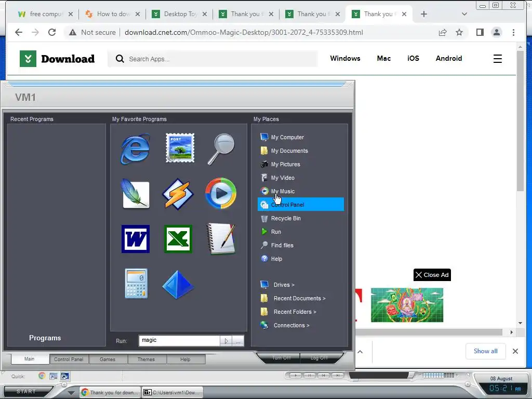Click the media player play button on taskbar
The image size is (532, 399).
296,375
